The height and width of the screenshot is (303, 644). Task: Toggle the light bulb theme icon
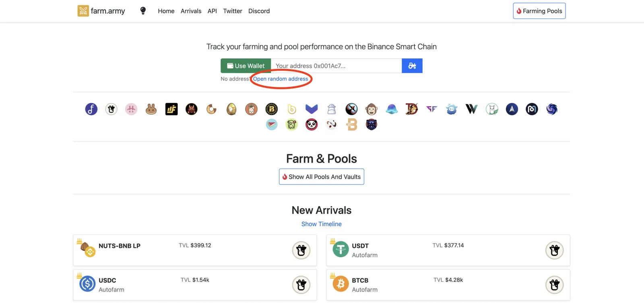[143, 11]
